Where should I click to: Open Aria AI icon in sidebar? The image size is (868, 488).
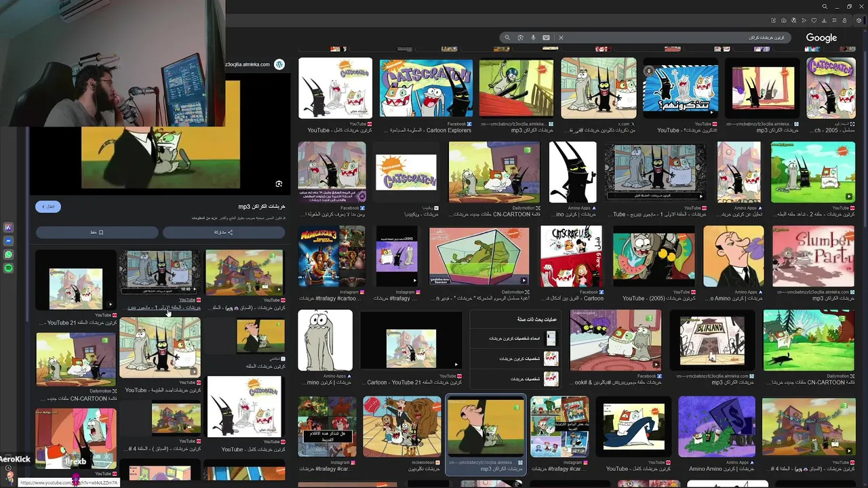coord(9,228)
